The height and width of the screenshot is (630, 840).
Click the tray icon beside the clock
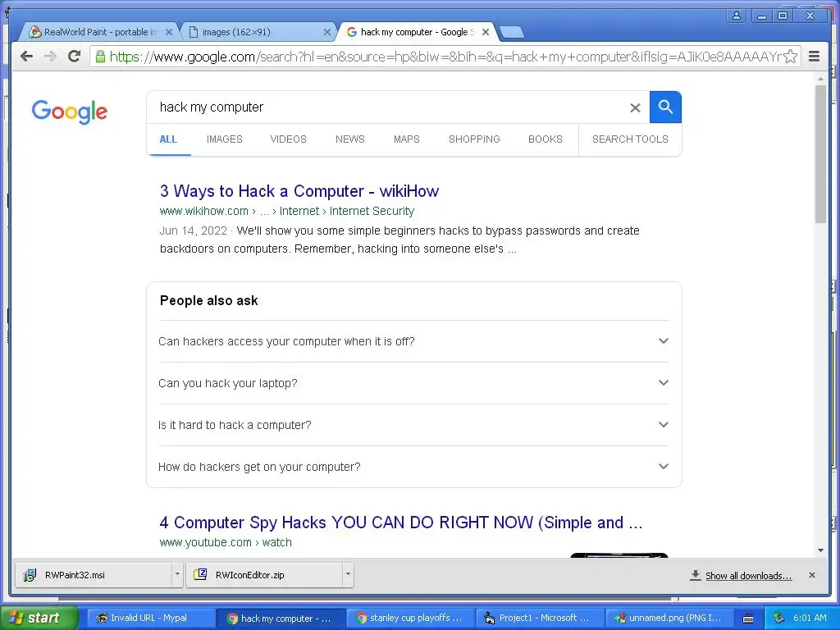779,618
